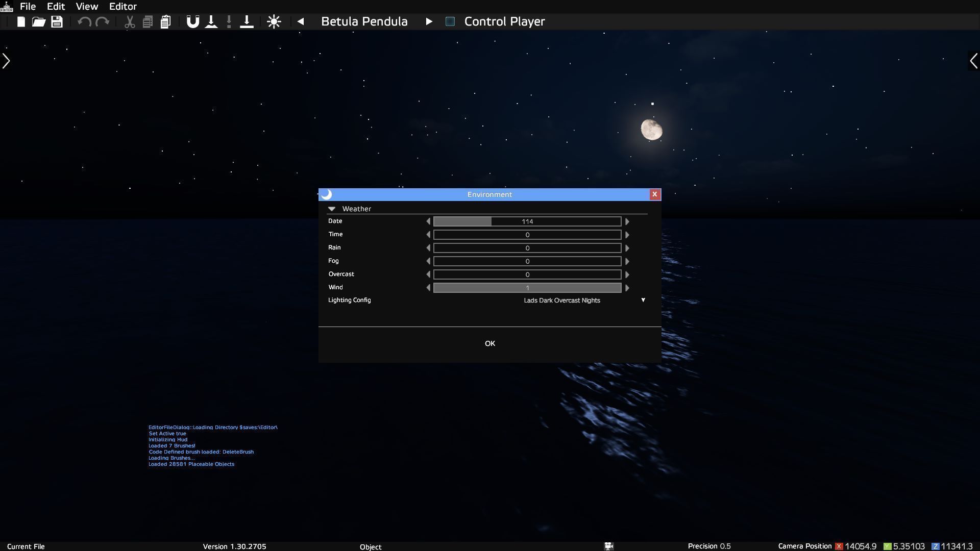The width and height of the screenshot is (980, 551).
Task: Click the Time value field
Action: [x=527, y=235]
